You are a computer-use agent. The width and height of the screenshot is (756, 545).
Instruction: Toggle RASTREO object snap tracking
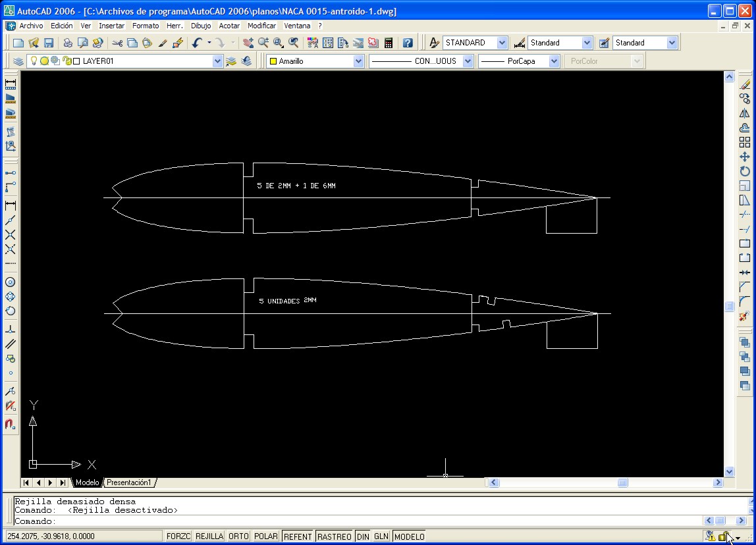click(x=334, y=536)
